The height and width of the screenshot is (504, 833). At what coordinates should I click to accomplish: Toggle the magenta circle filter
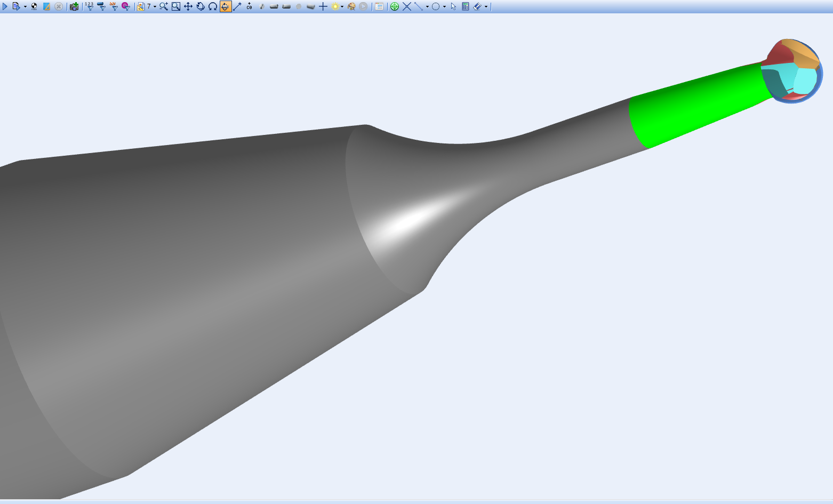click(126, 6)
